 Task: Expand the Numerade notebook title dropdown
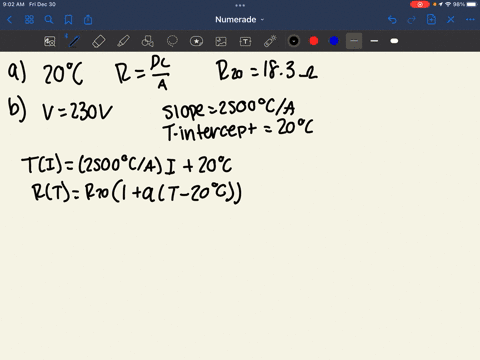point(239,20)
